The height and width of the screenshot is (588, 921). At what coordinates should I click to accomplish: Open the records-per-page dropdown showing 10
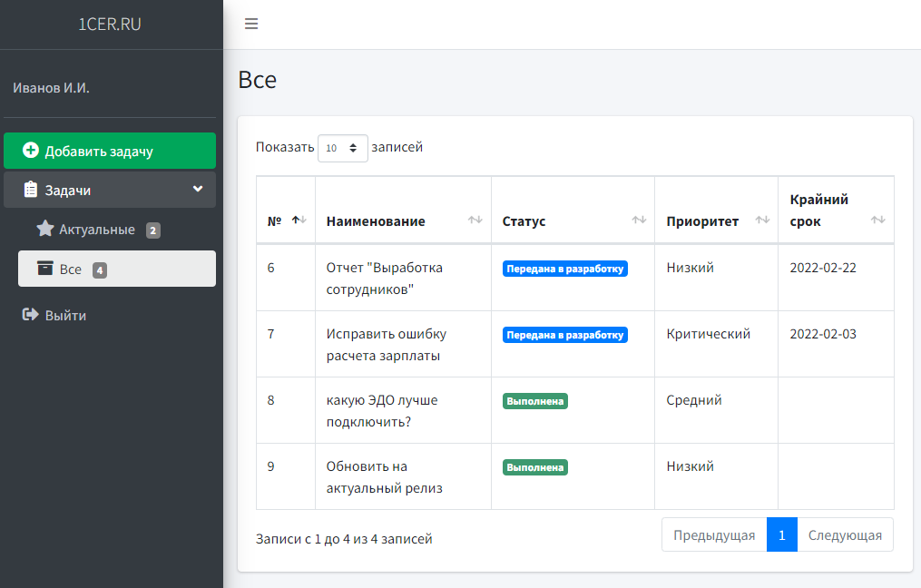coord(343,148)
